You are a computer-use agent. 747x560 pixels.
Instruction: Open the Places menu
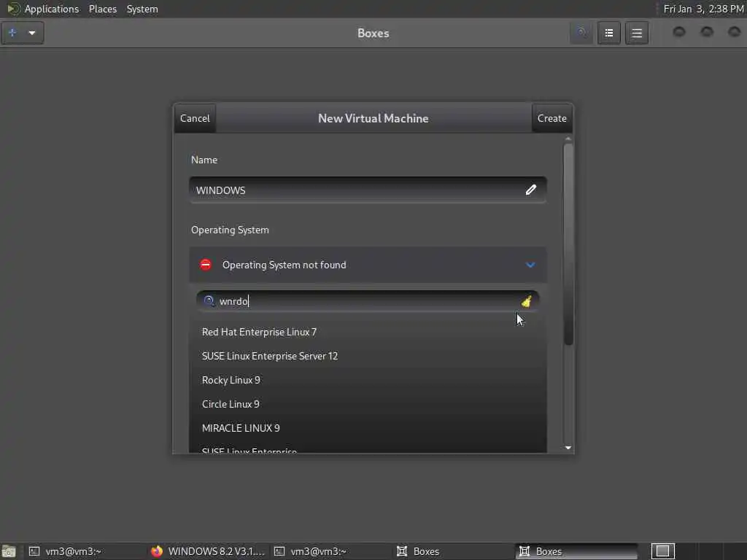pyautogui.click(x=102, y=9)
